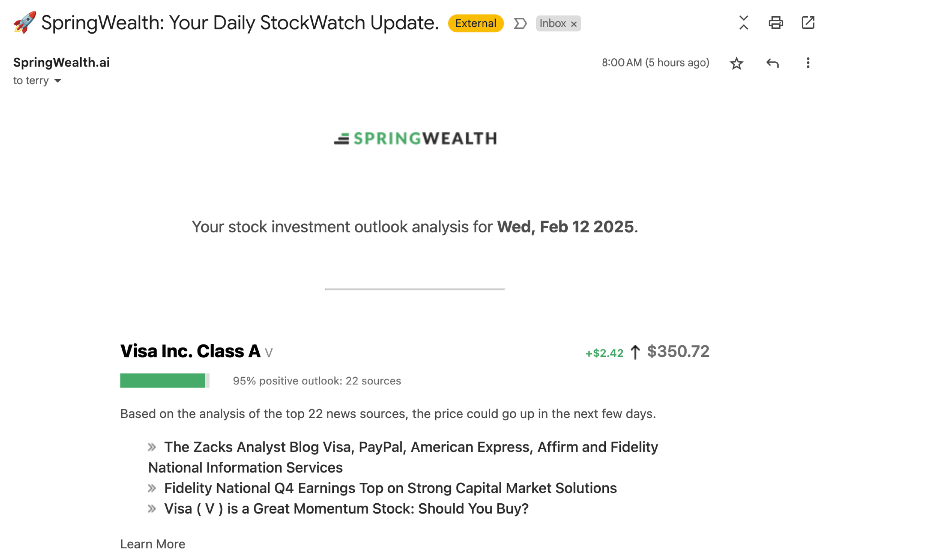Toggle the importance marker beside External
This screenshot has height=560, width=945.
click(520, 24)
